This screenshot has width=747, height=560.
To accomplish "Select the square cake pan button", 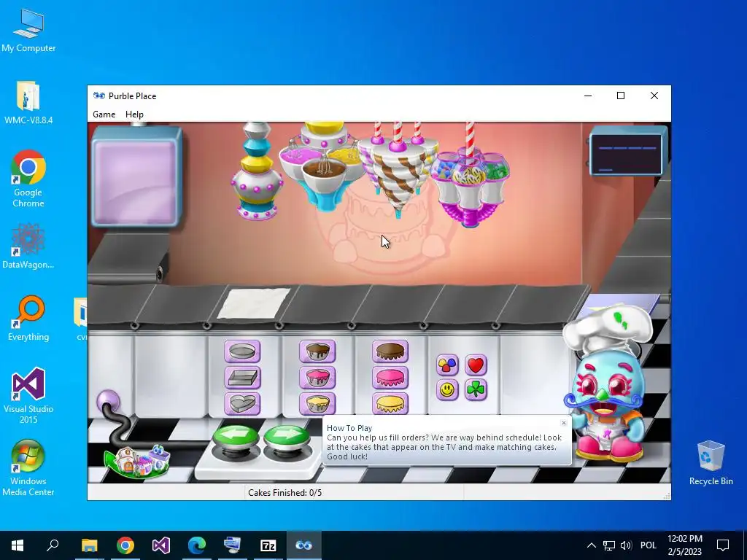I will point(242,378).
